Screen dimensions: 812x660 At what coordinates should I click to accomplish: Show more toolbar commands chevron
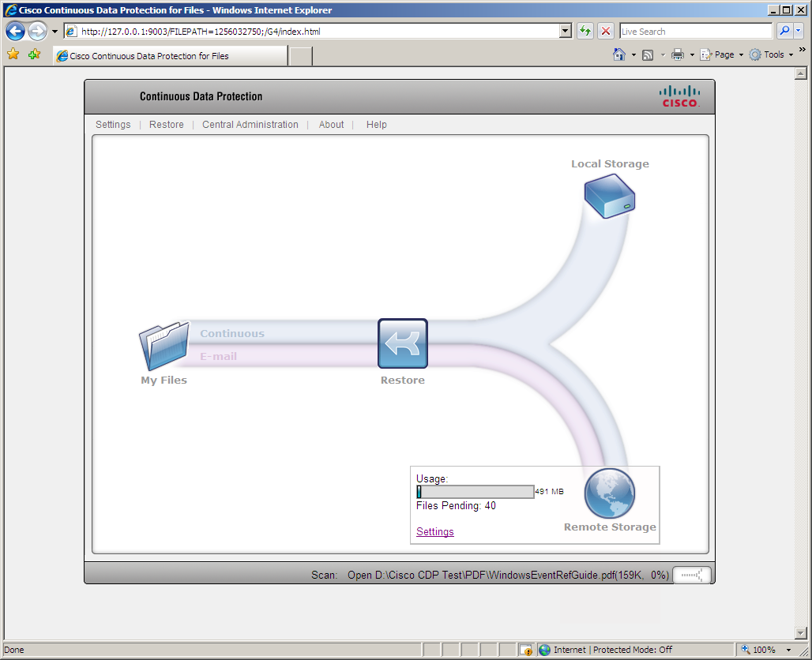point(803,50)
